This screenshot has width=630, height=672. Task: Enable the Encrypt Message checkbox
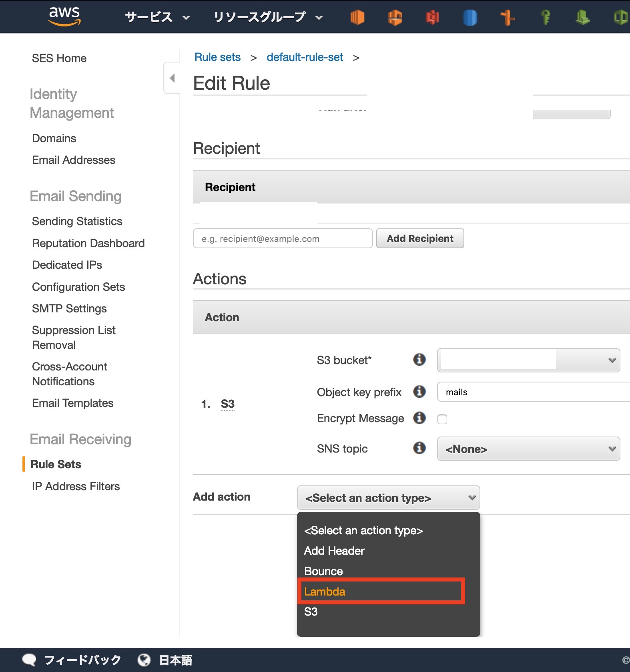442,419
